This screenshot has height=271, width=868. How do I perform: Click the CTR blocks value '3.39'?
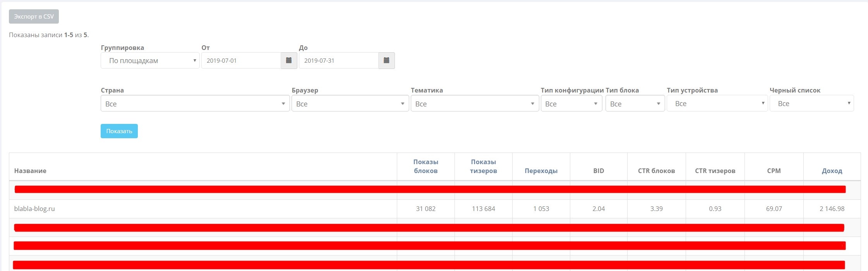657,209
